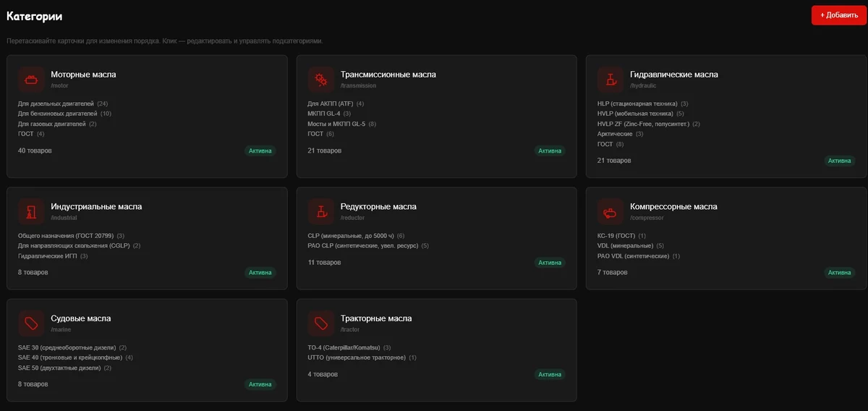Open the Компрессорные масла category title
This screenshot has height=411, width=868.
673,207
